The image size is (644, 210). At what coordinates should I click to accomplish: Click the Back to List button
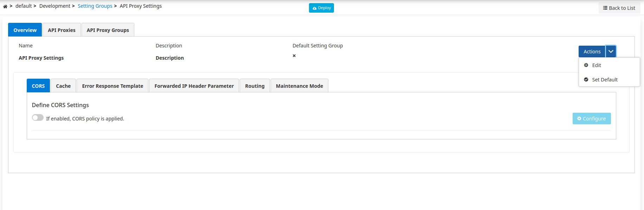tap(619, 8)
